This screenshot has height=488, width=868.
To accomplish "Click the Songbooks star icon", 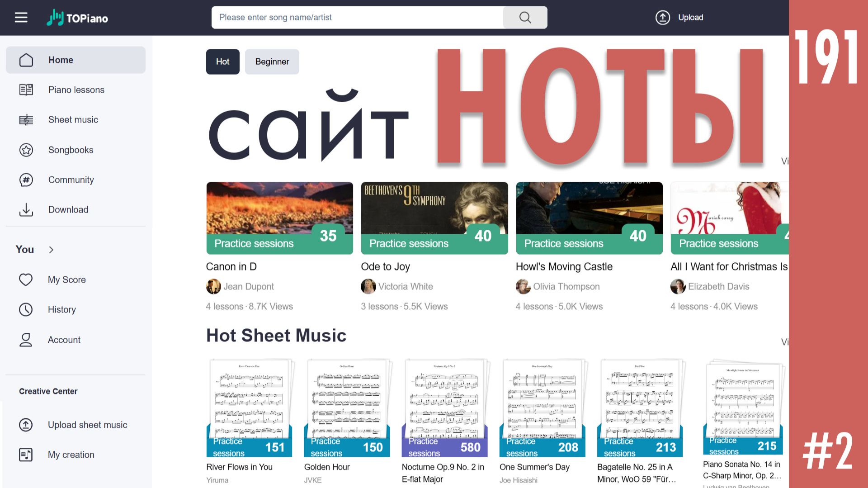I will [26, 150].
